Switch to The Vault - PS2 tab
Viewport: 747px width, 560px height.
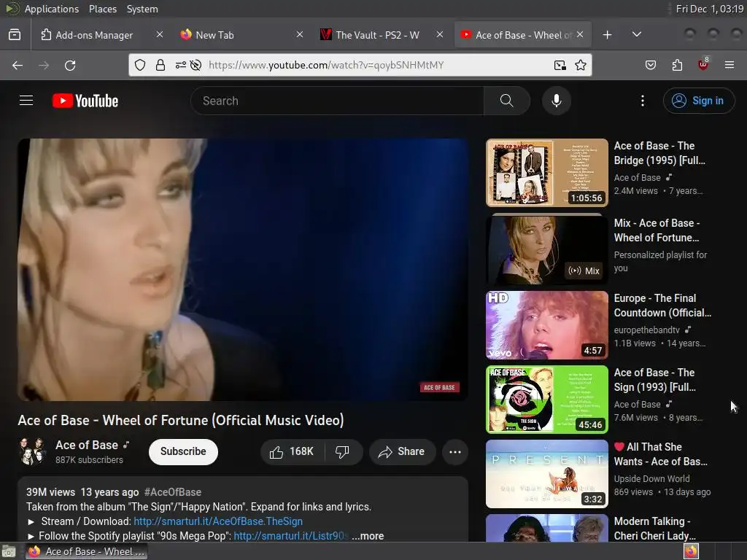pyautogui.click(x=376, y=35)
